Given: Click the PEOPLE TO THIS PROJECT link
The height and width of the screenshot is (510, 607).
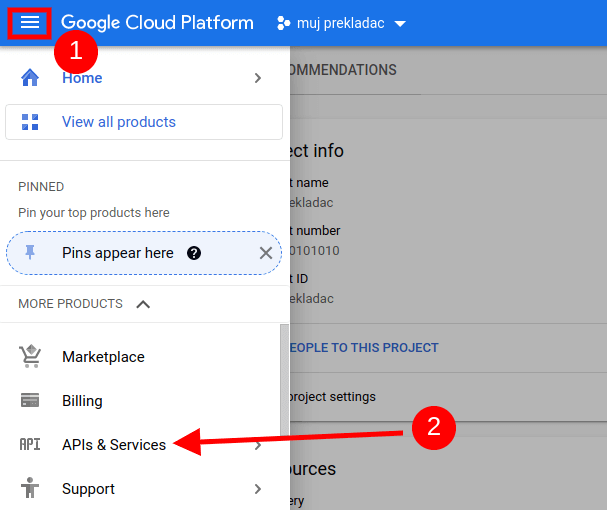Looking at the screenshot, I should coord(364,348).
